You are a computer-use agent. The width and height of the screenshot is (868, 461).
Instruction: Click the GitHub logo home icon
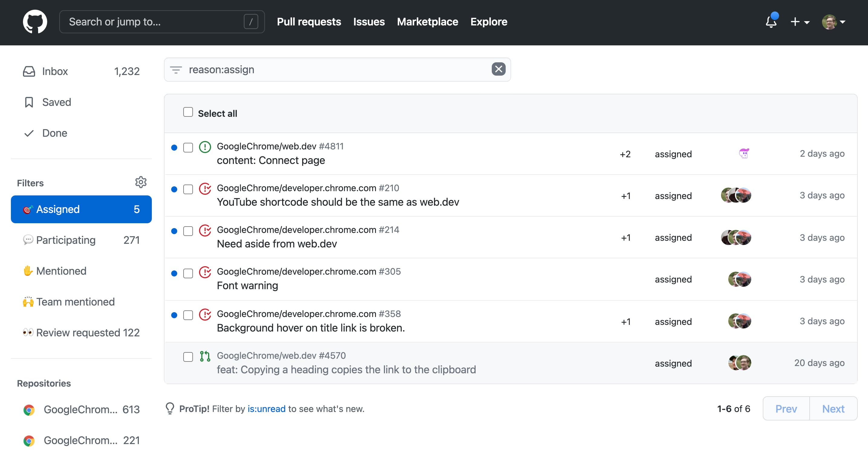pos(34,22)
